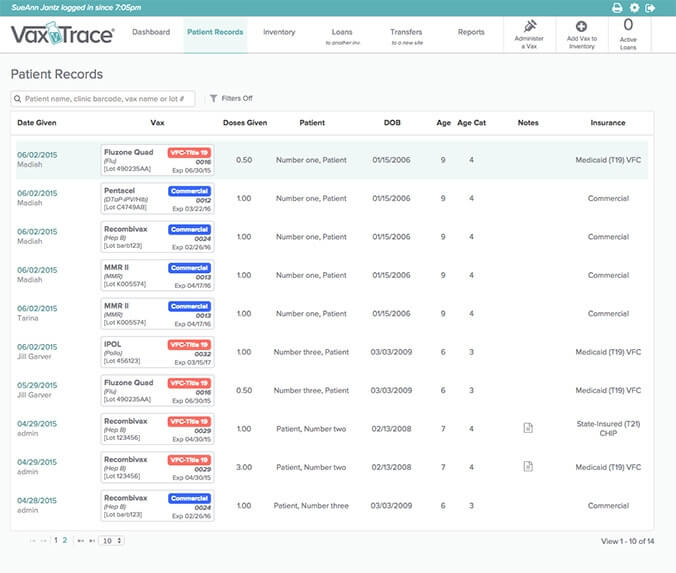Jump to last page using pagination arrow

click(x=93, y=541)
